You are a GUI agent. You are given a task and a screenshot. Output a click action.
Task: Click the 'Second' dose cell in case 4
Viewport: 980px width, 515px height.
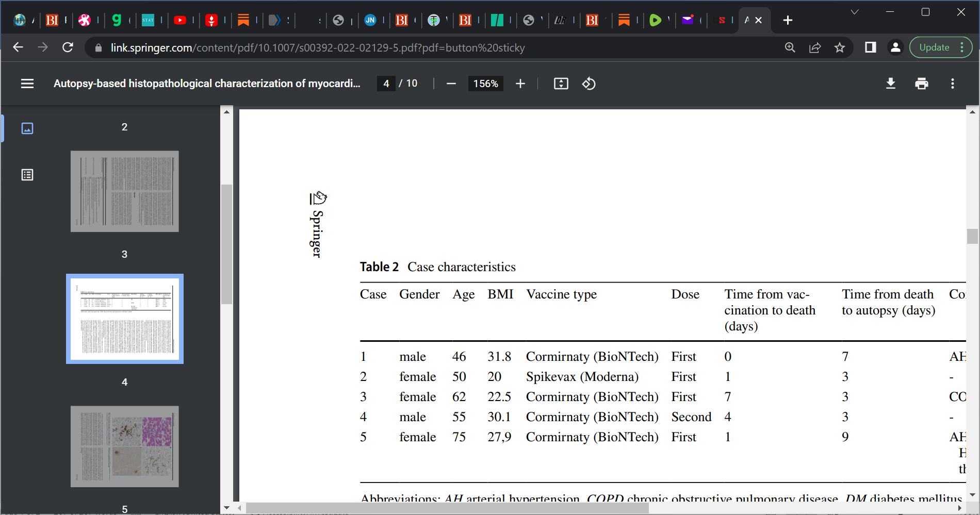(691, 417)
